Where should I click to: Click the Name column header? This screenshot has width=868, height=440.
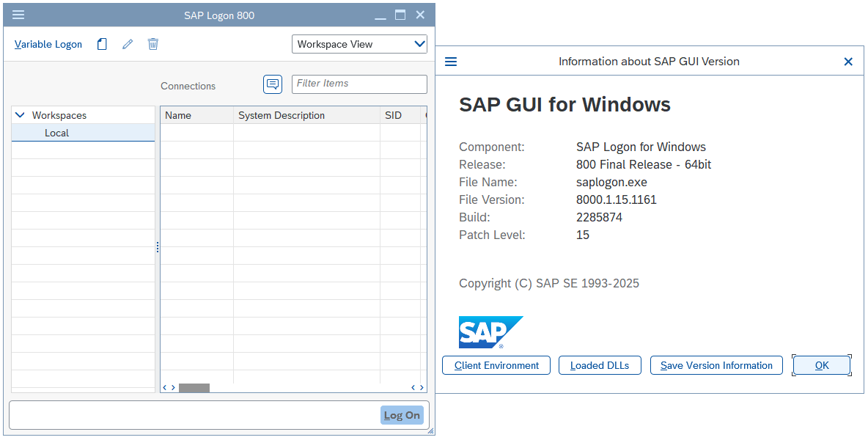pos(196,115)
